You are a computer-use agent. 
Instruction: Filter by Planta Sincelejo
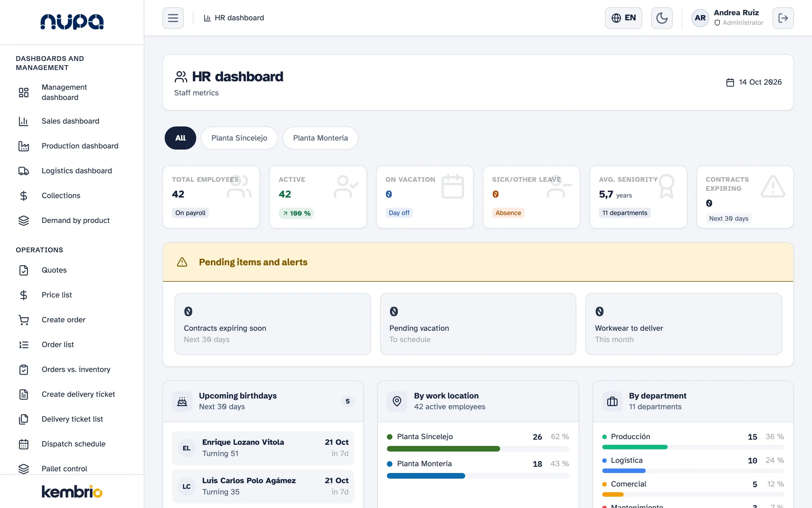[239, 138]
